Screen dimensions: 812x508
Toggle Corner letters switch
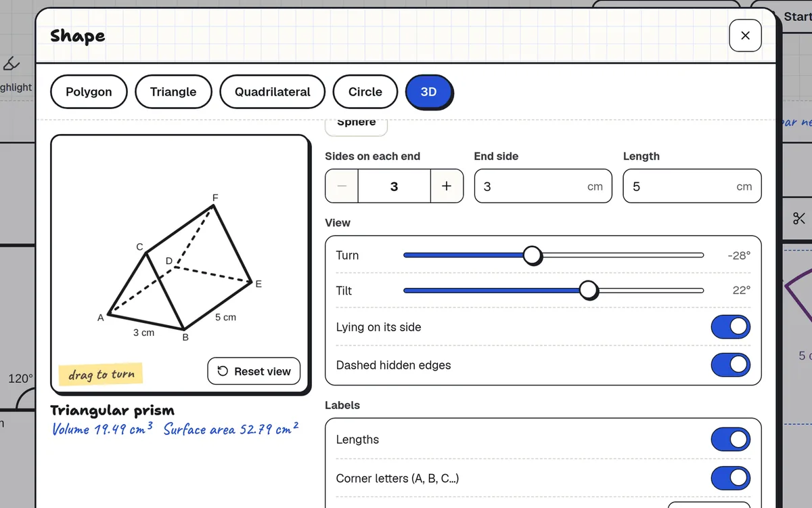coord(731,478)
